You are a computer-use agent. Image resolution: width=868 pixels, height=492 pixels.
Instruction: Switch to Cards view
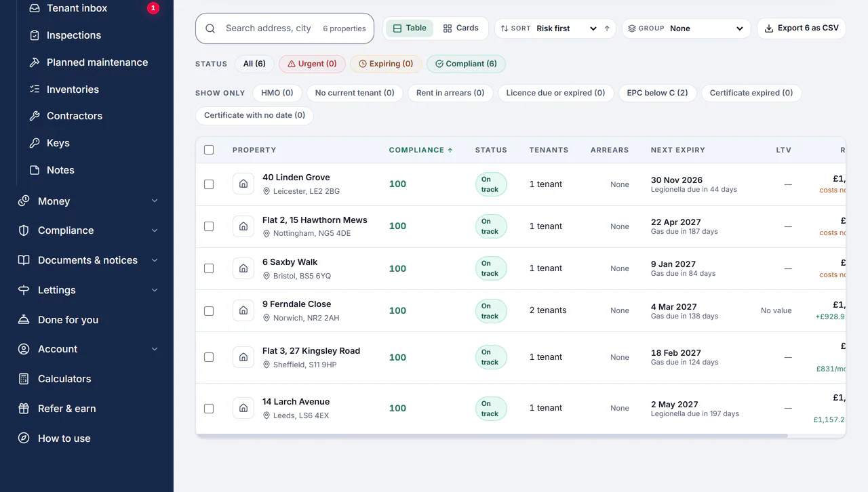[x=460, y=28]
